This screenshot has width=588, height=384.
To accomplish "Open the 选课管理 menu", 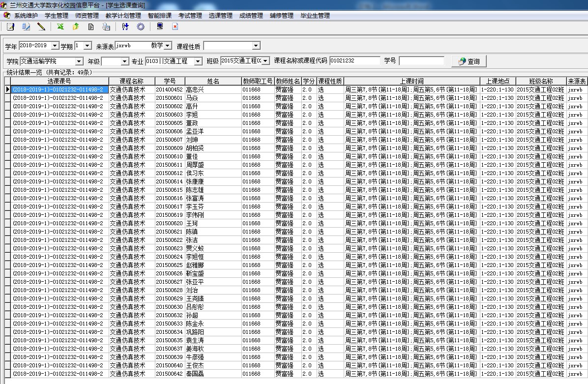I will pyautogui.click(x=220, y=16).
